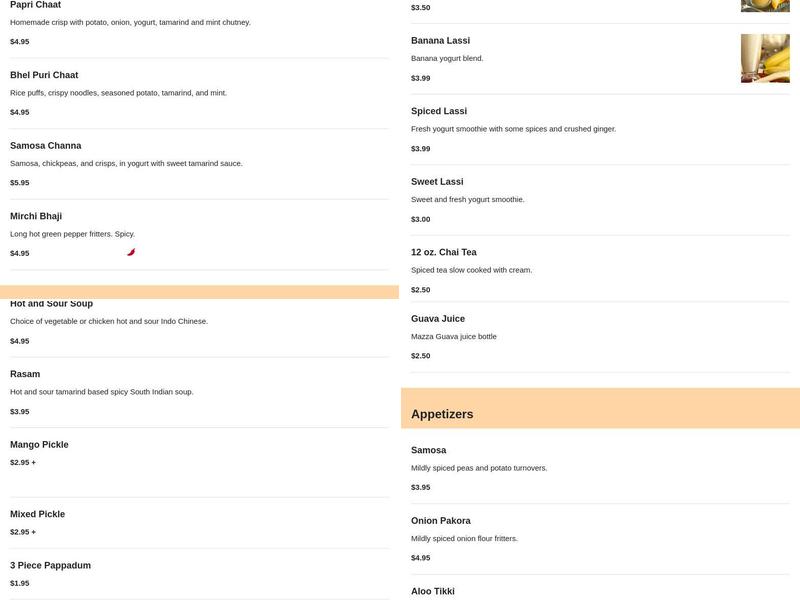Select the Guava Juice item
Screen dimensions: 800x600
click(438, 319)
